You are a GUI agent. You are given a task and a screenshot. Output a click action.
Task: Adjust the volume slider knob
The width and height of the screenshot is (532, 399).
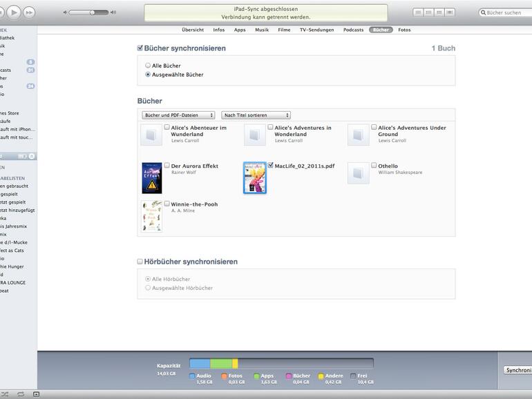coord(93,12)
